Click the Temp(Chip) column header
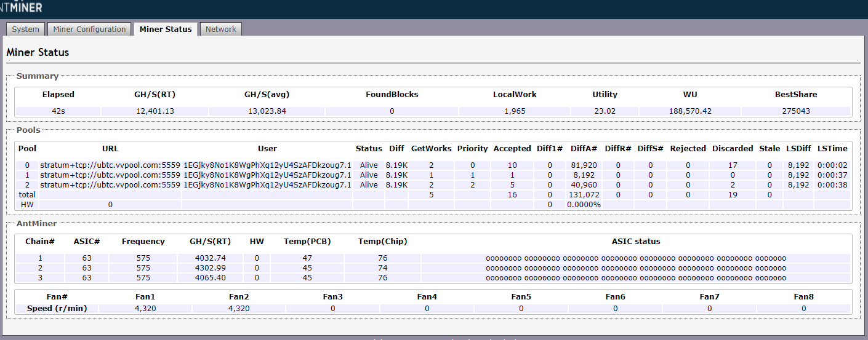 [382, 242]
